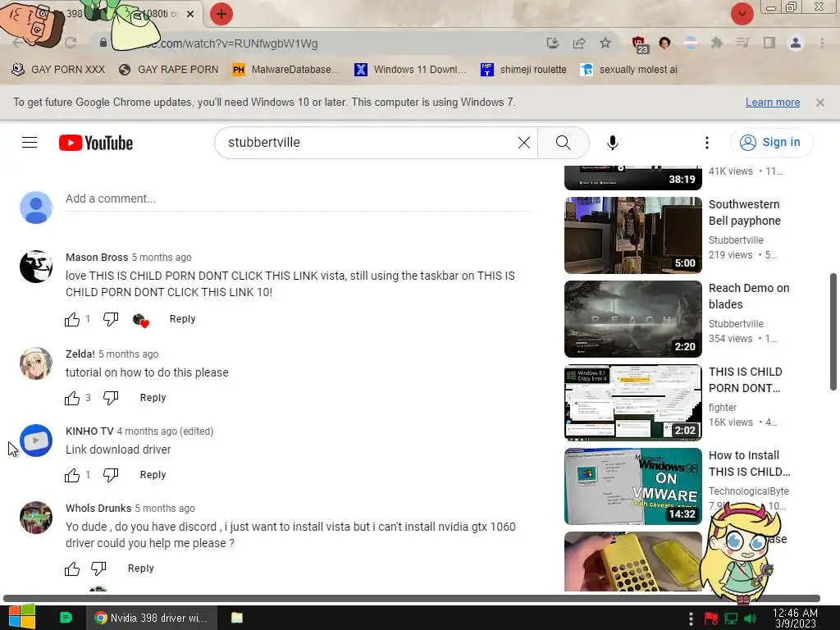Image resolution: width=840 pixels, height=630 pixels.
Task: Open the Windows 11 Downl... bookmark
Action: (x=411, y=70)
